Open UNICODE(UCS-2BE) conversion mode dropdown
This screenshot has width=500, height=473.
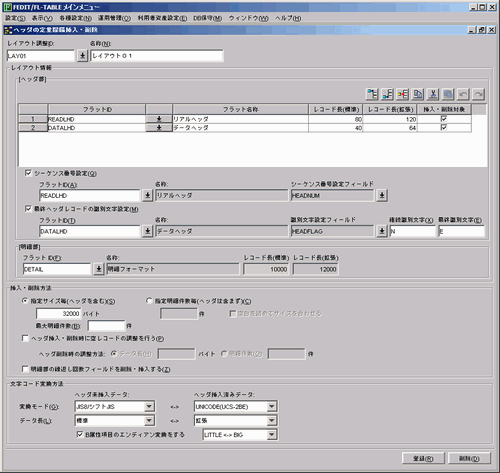(x=272, y=406)
